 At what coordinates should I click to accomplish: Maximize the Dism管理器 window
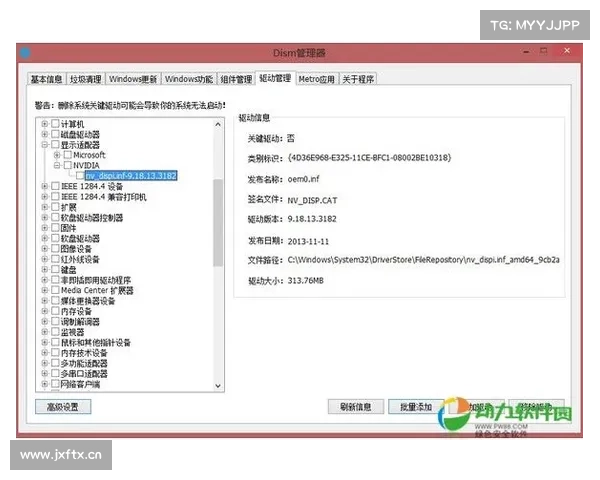pyautogui.click(x=543, y=51)
